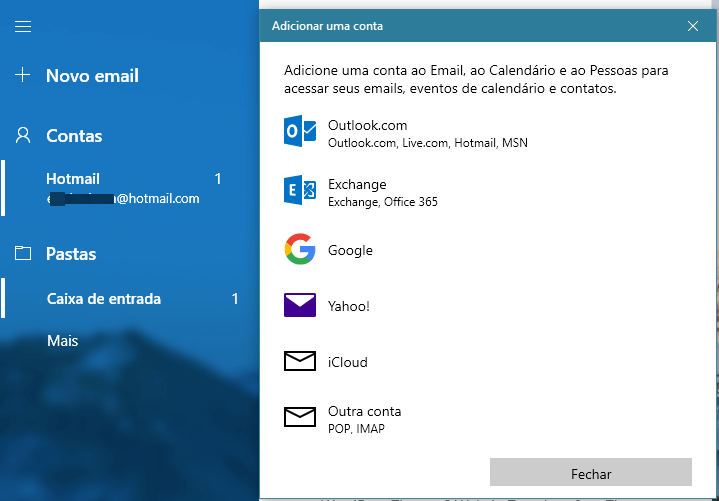719x501 pixels.
Task: Choose Outra conta option text
Action: coord(365,411)
